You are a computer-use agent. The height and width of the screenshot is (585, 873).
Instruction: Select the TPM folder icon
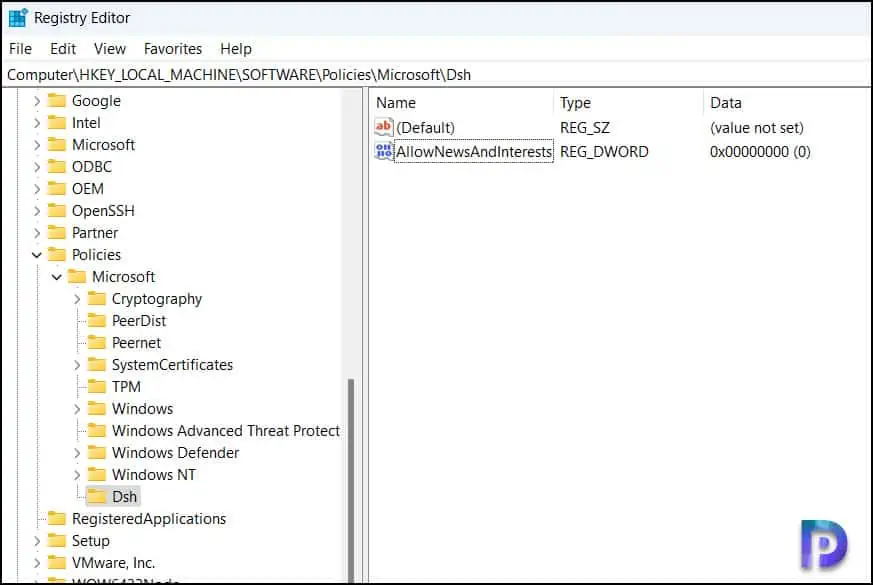[x=97, y=387]
